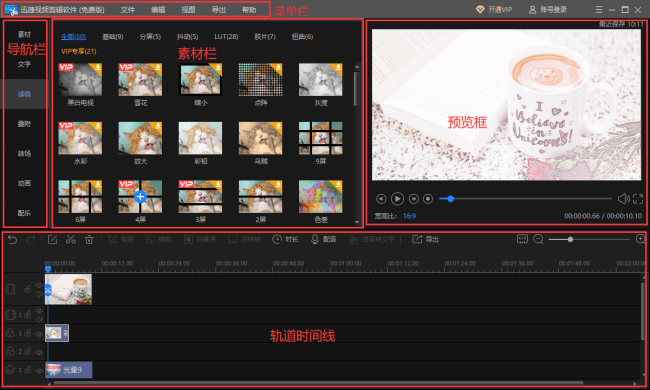Switch to the 配乐 sidebar section
The image size is (650, 390).
click(24, 213)
